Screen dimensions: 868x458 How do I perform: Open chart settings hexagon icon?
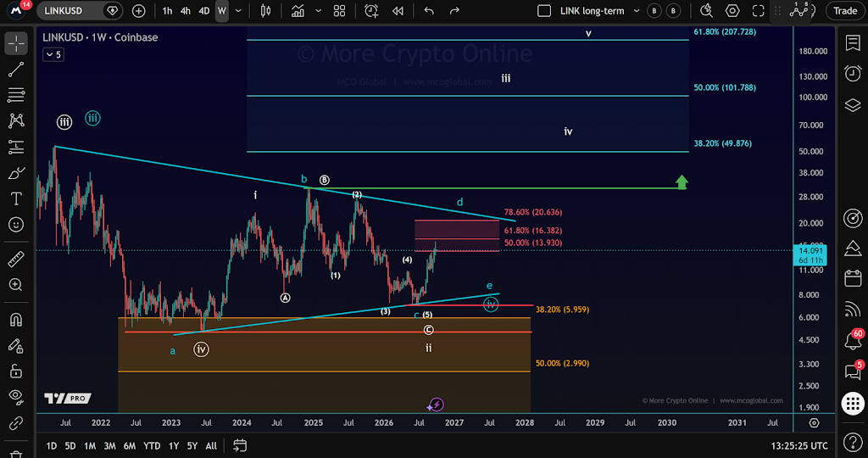(732, 10)
